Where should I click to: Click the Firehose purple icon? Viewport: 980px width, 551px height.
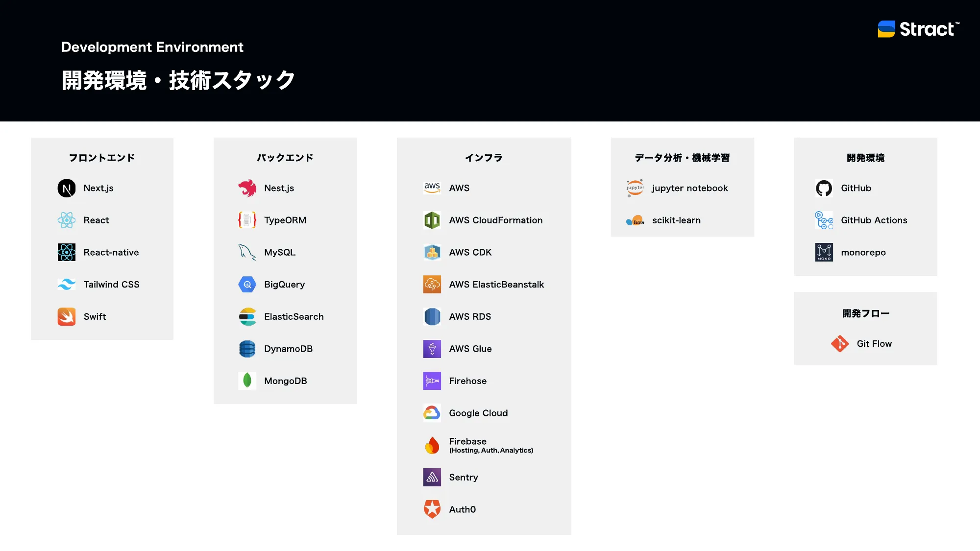(432, 381)
